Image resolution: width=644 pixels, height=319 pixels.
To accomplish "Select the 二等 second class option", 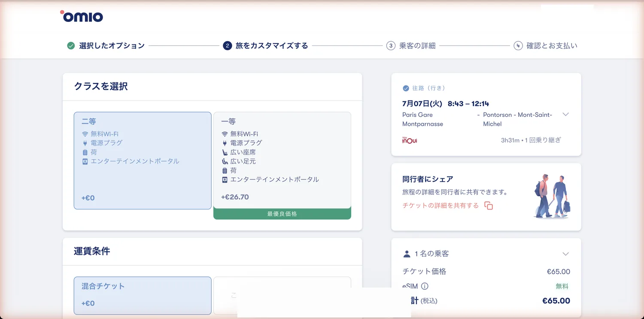I will [x=143, y=161].
